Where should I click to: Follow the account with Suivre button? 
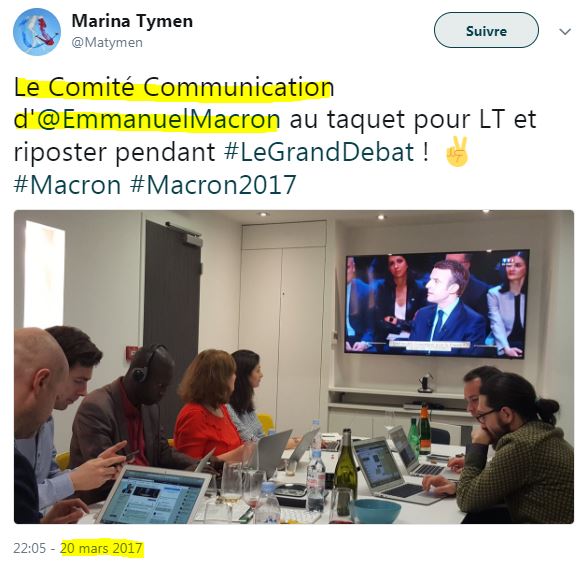click(486, 31)
